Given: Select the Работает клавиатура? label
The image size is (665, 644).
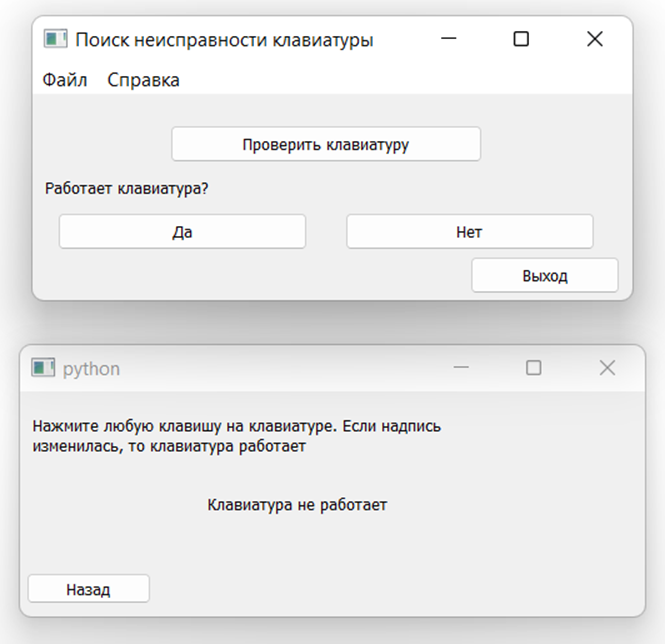Looking at the screenshot, I should click(x=127, y=188).
